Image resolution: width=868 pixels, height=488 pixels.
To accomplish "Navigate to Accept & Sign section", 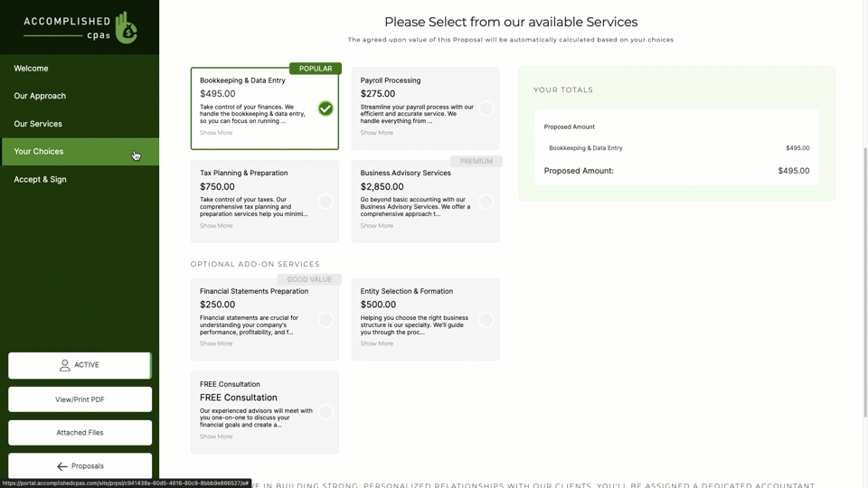I will (41, 180).
